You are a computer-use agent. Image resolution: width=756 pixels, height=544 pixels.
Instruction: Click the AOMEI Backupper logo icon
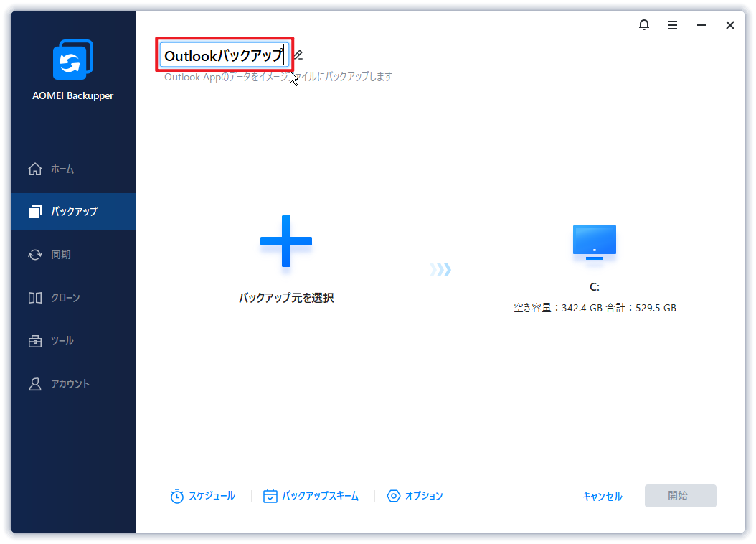(x=73, y=60)
